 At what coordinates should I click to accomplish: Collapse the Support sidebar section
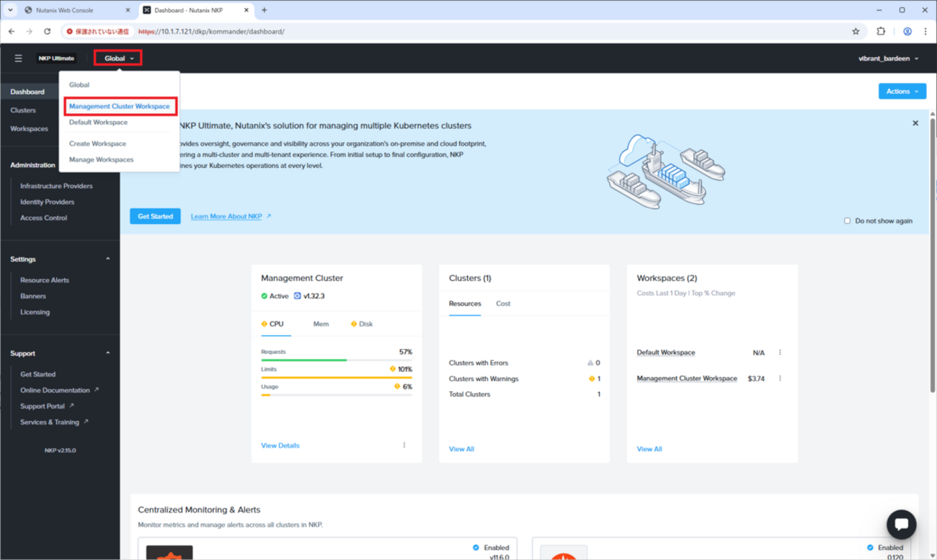(x=108, y=353)
